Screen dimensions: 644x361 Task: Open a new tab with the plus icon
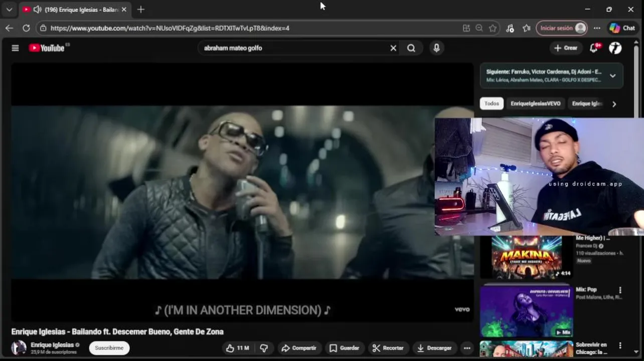tap(141, 10)
